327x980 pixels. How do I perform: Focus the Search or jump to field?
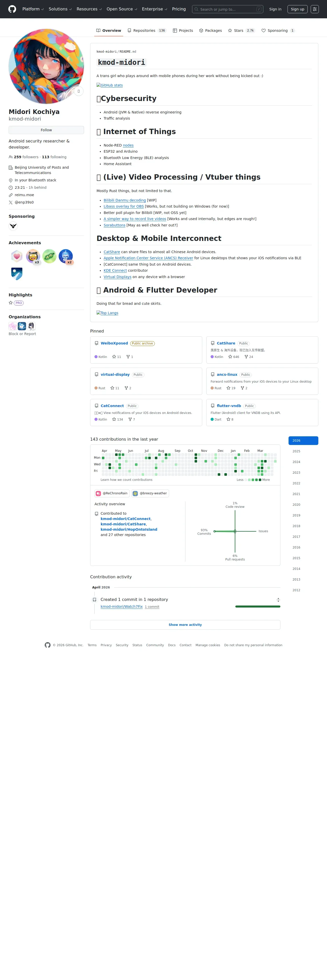(228, 9)
